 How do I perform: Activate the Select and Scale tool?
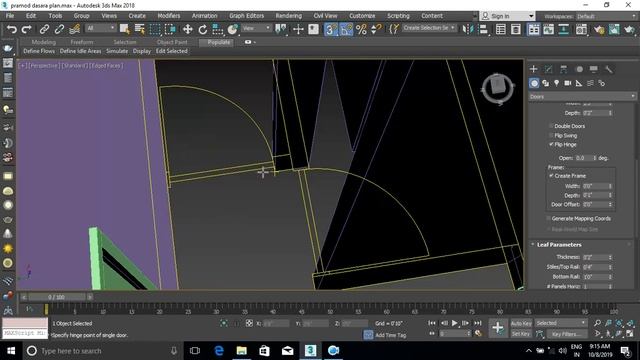218,29
